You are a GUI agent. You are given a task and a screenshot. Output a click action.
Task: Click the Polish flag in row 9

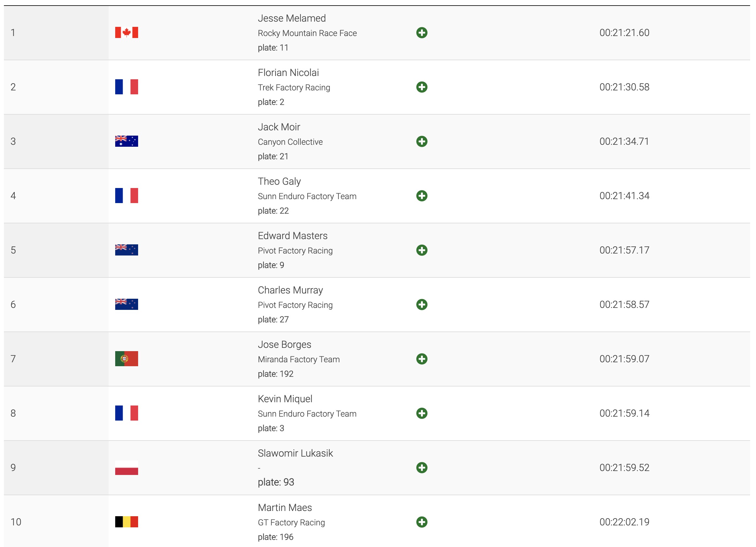click(126, 468)
